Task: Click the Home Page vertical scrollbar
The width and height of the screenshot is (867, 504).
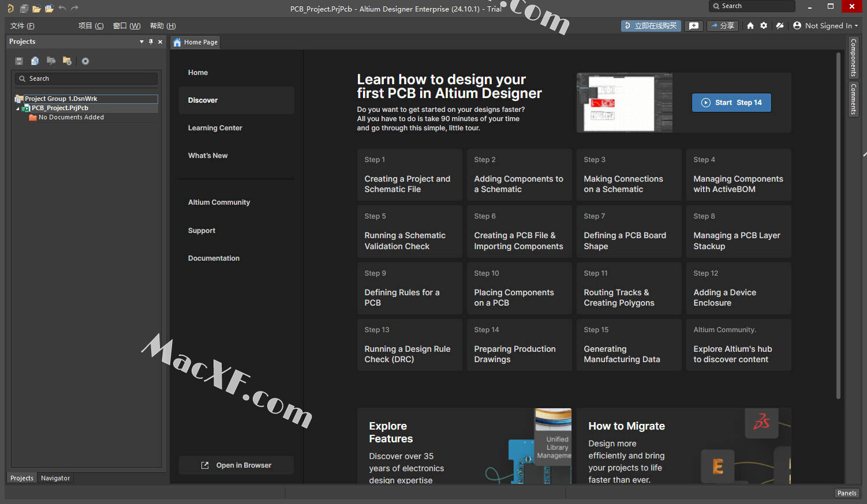Action: (839, 225)
